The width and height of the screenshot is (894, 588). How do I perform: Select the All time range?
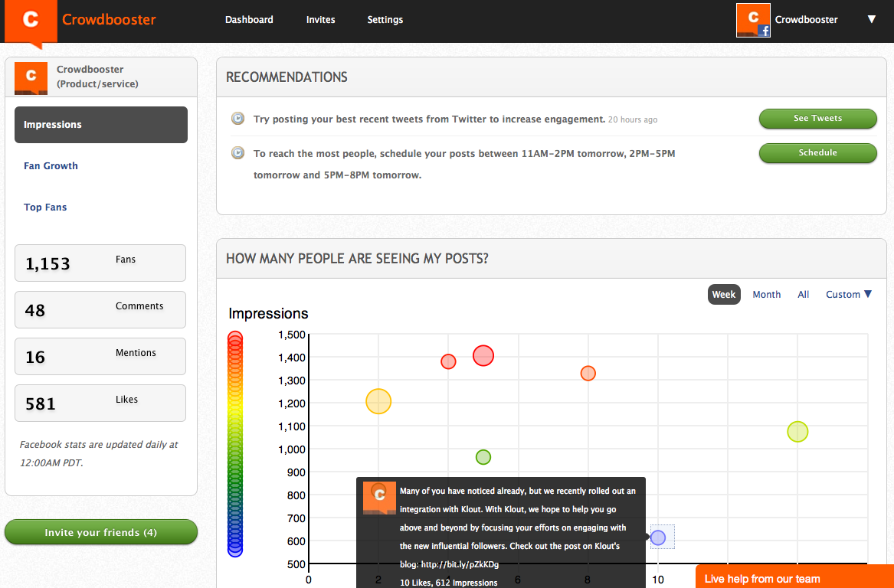(x=804, y=295)
